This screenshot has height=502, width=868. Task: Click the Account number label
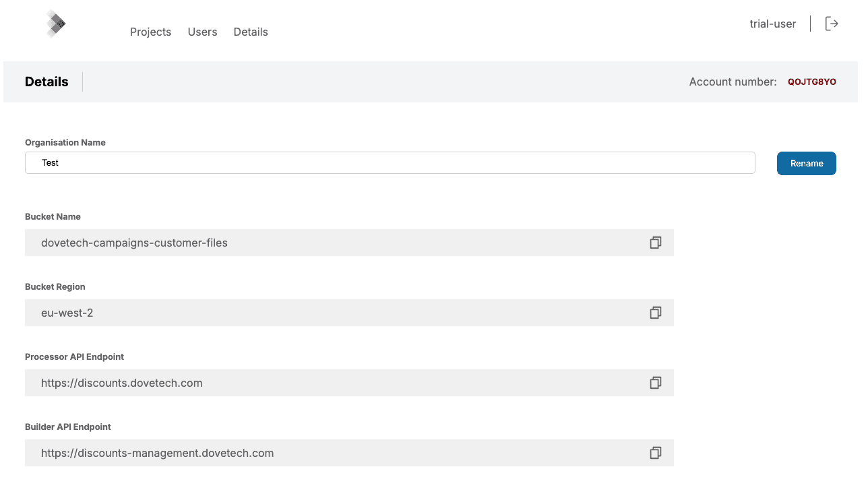(x=733, y=82)
